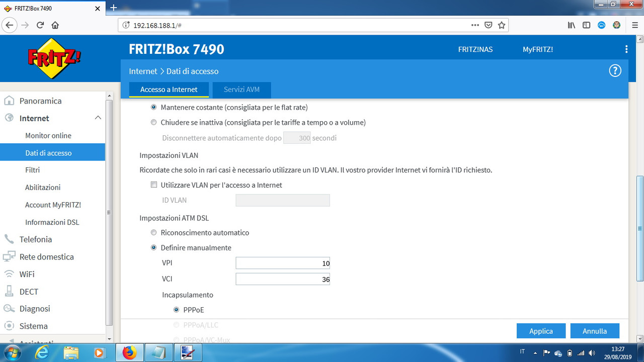Screen dimensions: 644x362
Task: Select Definire manualmente radio option
Action: (x=154, y=248)
